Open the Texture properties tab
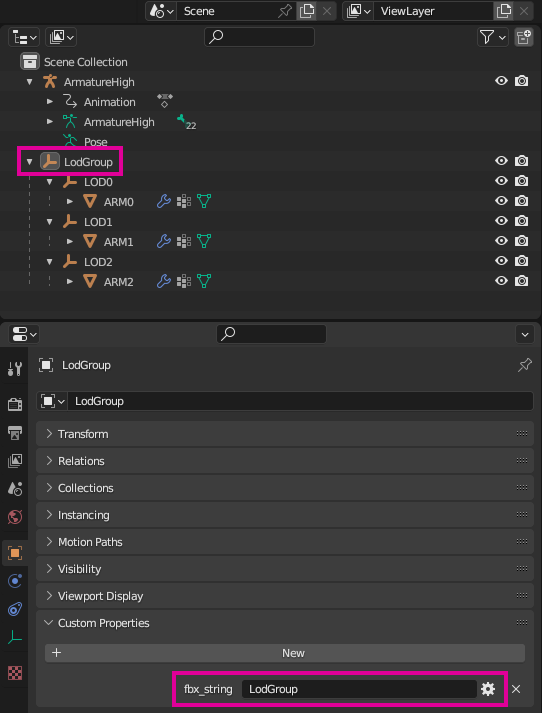This screenshot has height=713, width=542. [15, 673]
